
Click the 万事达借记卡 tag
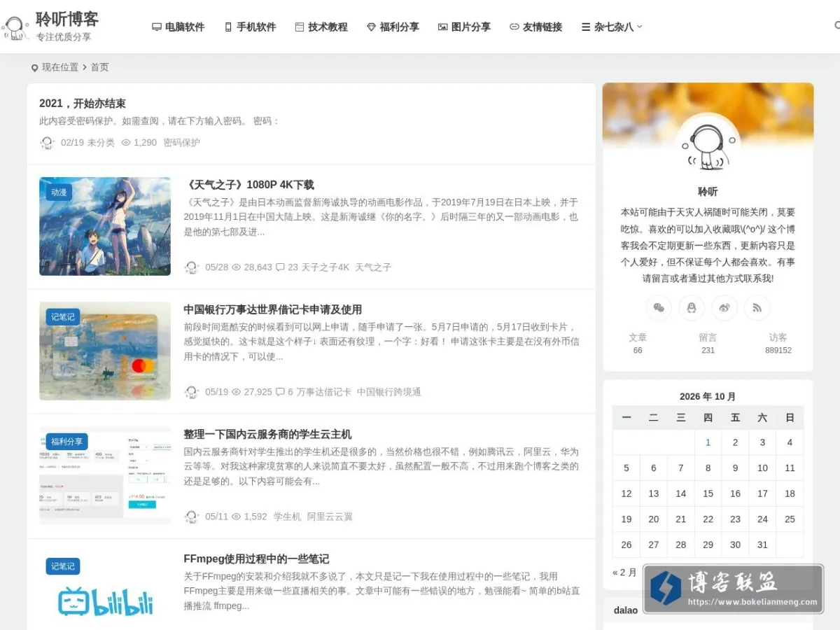[x=323, y=392]
